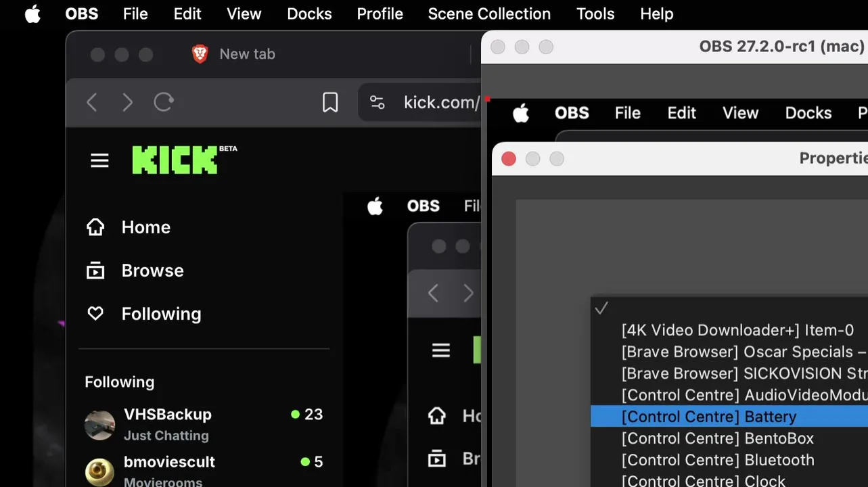Click nested OBS menu in recursive preview

tap(424, 206)
